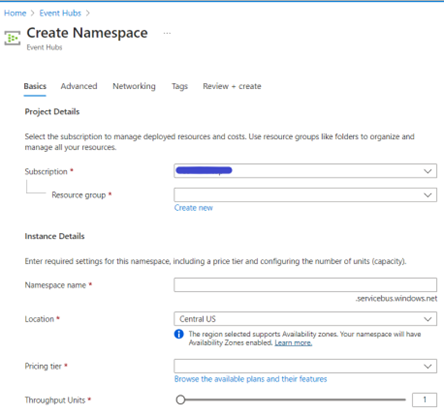444x413 pixels.
Task: Click the Pricing tier field label
Action: pos(43,366)
